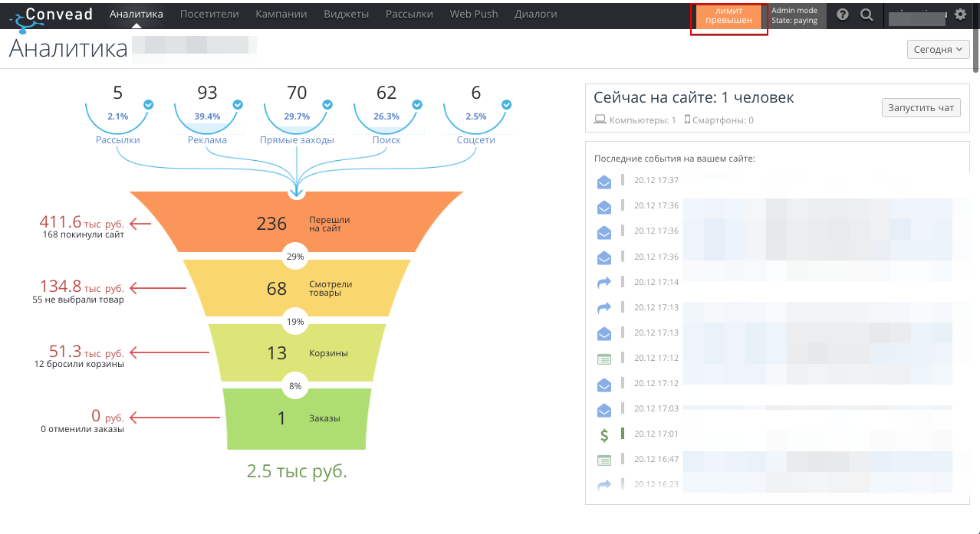Click the Запустить чат button
The height and width of the screenshot is (534, 980).
click(920, 108)
